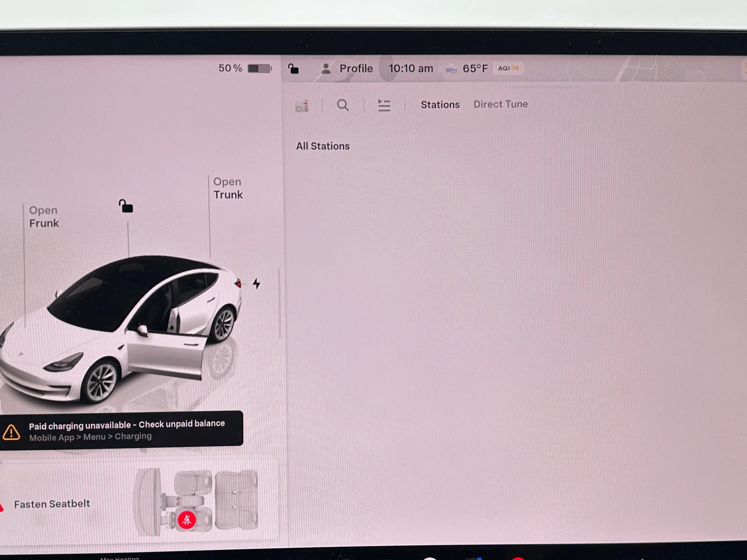Expand the All Stations section

tap(323, 146)
